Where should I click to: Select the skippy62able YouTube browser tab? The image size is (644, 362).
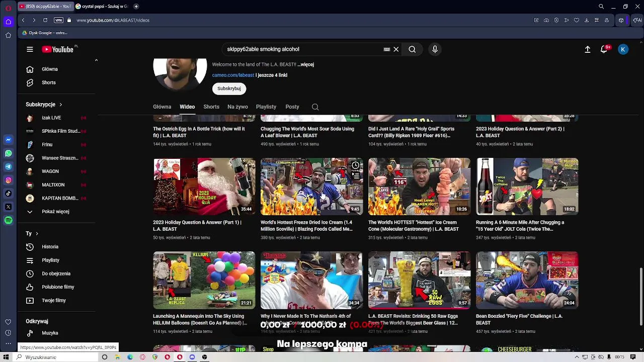(45, 7)
